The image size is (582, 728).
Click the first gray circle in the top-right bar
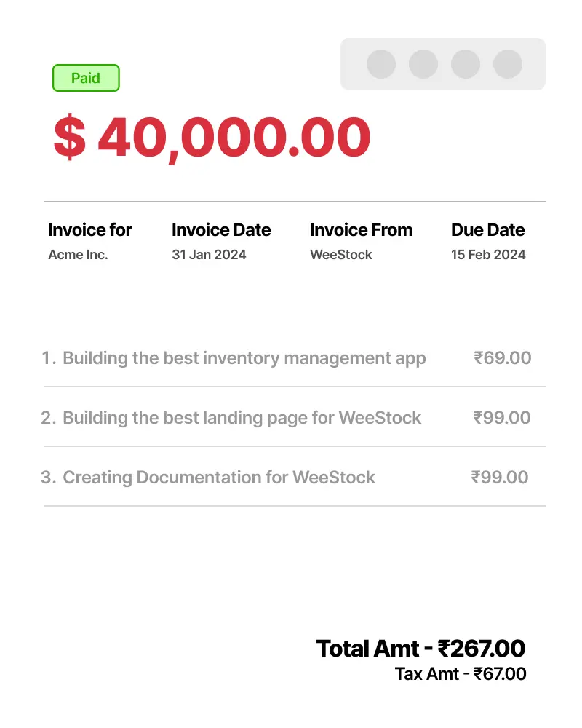381,64
